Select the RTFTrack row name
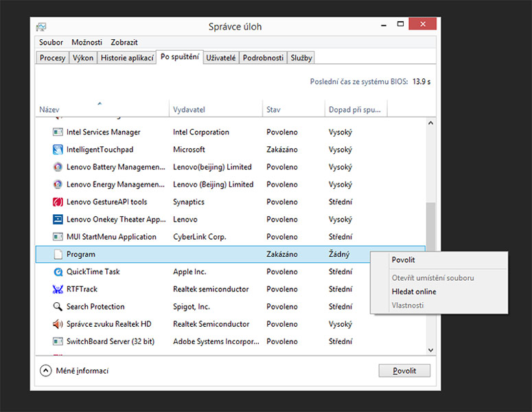532x412 pixels. pyautogui.click(x=82, y=289)
